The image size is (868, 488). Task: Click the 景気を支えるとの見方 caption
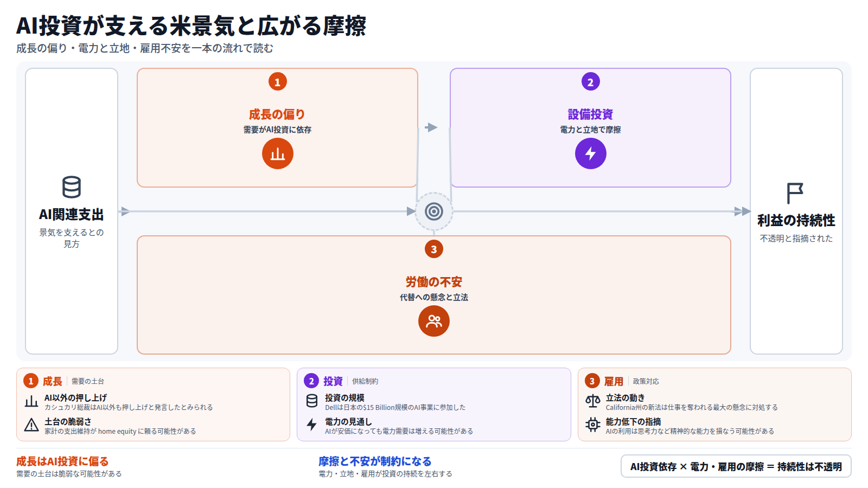(72, 238)
